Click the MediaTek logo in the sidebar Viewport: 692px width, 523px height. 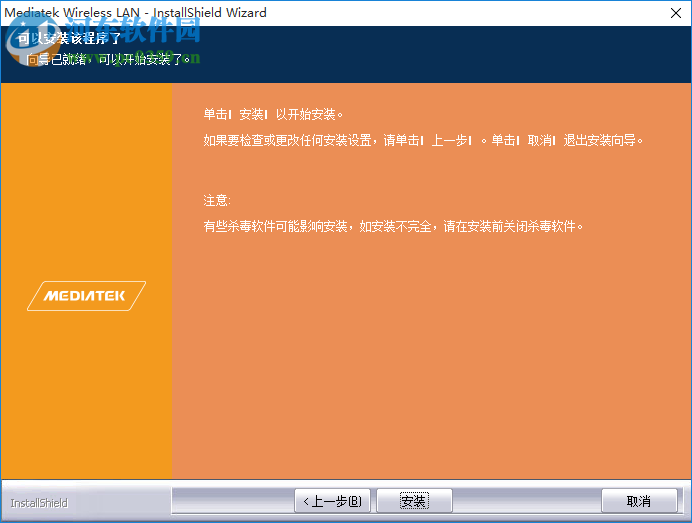click(86, 296)
